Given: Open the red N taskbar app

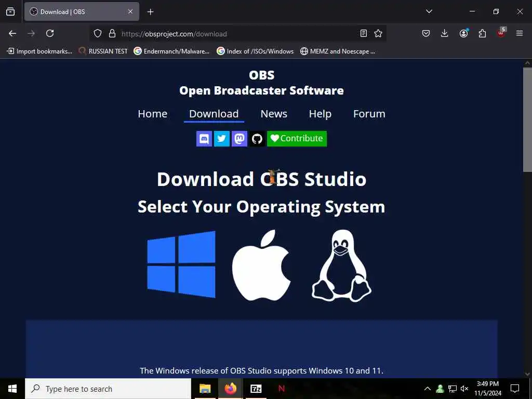Looking at the screenshot, I should click(281, 389).
